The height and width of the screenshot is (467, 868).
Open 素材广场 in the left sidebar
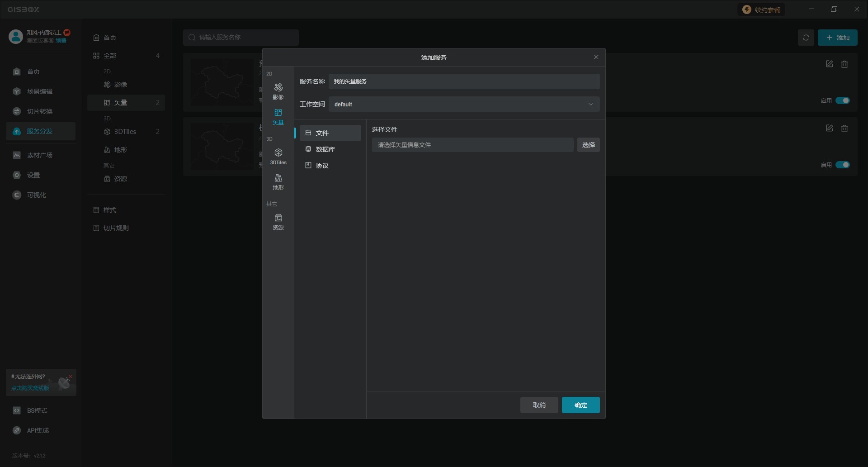click(x=40, y=155)
